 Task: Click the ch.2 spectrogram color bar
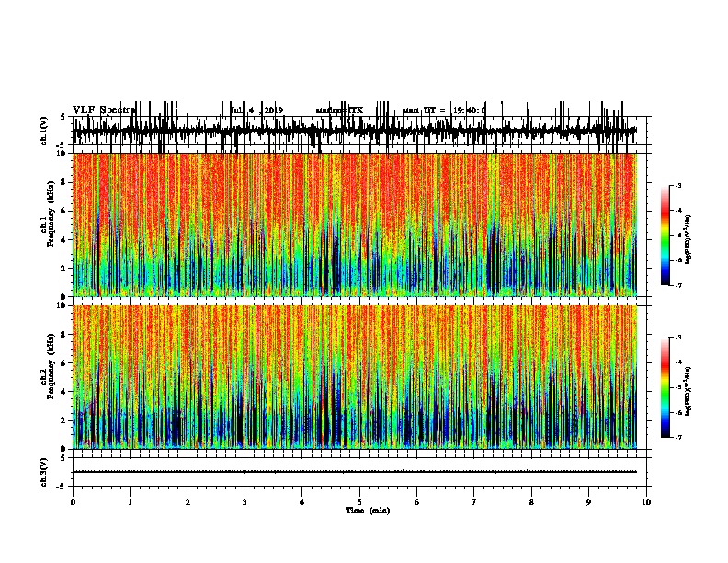click(x=665, y=387)
